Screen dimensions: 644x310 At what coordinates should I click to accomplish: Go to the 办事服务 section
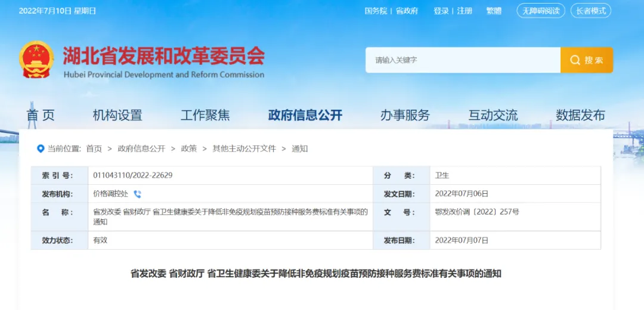(x=405, y=116)
